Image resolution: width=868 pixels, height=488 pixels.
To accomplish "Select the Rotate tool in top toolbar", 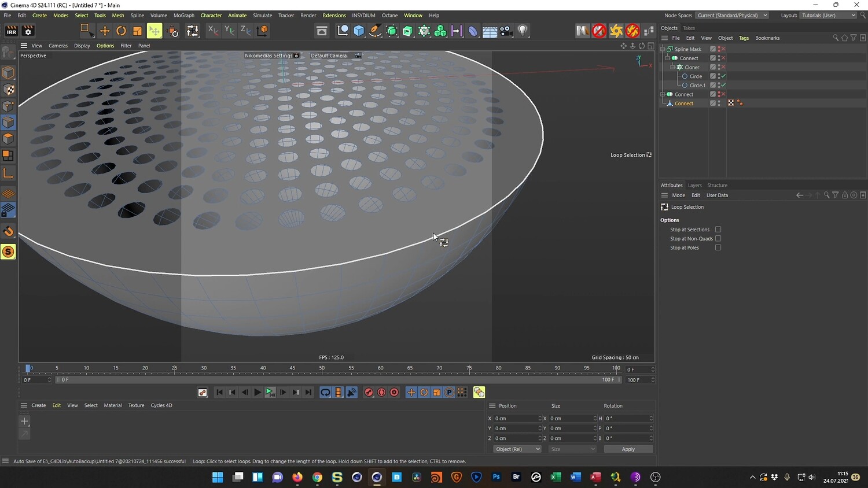I will 121,31.
